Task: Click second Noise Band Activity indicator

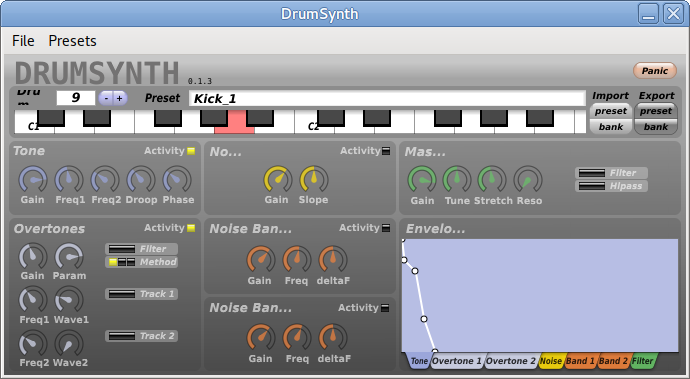Action: coord(385,308)
